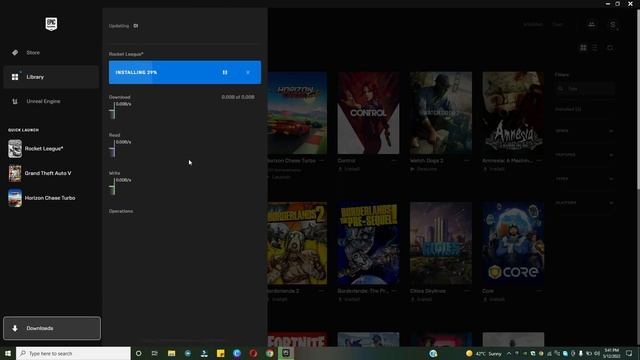640x360 pixels.
Task: Expand the Genre filter
Action: 584,131
